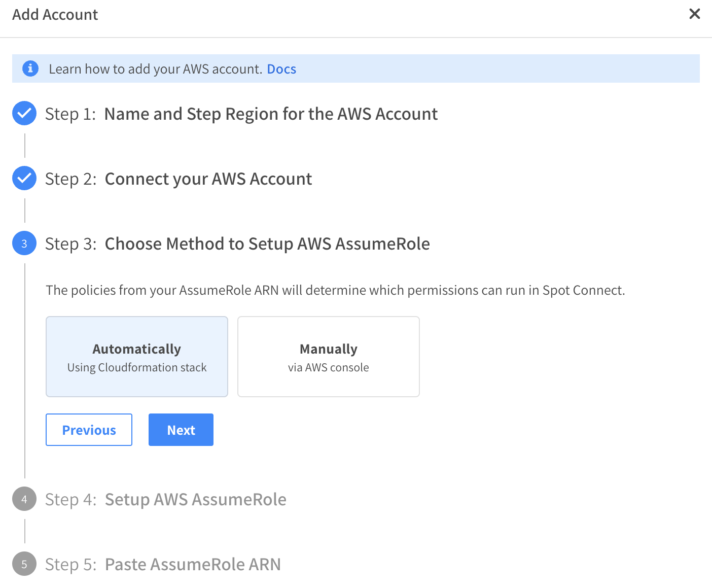Click the Add Account dialog title

point(55,15)
